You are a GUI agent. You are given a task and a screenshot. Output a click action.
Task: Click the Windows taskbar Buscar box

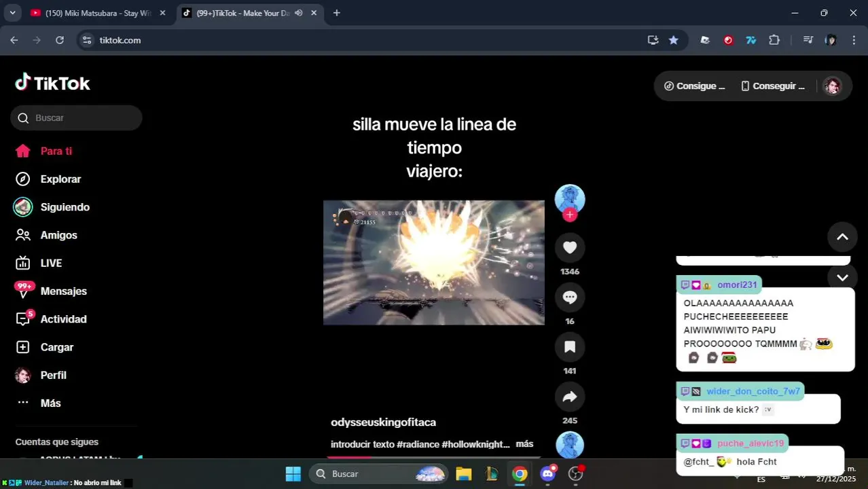[379, 473]
